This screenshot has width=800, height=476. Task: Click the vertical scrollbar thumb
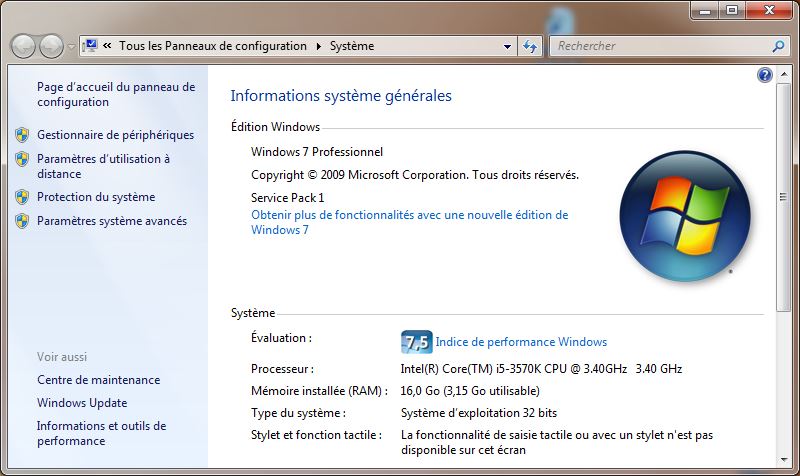pos(784,197)
